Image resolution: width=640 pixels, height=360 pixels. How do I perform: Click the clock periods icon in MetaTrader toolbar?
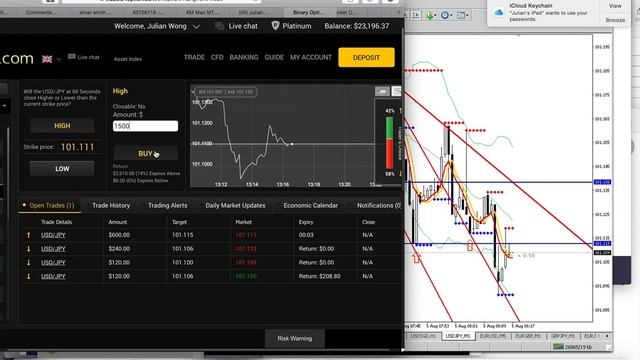point(444,16)
